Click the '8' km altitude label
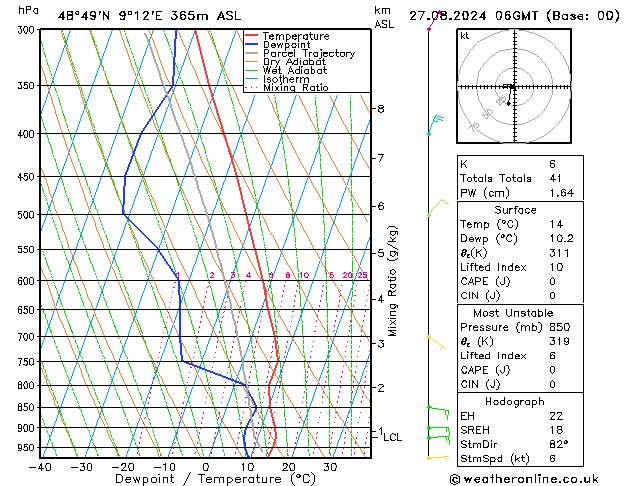Image resolution: width=629 pixels, height=486 pixels. (x=381, y=109)
